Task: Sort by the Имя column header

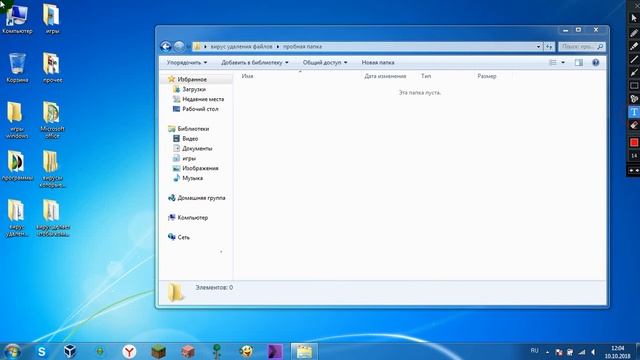Action: [x=247, y=76]
